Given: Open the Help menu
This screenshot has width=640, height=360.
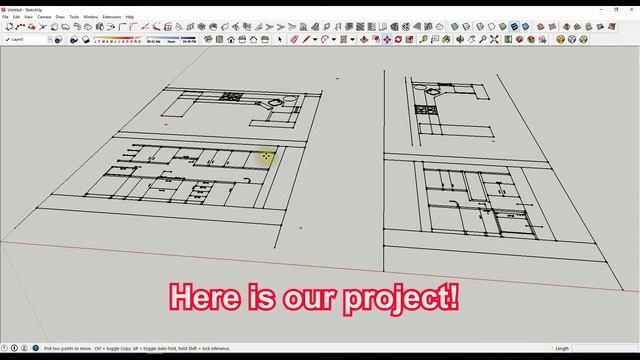Looking at the screenshot, I should 130,17.
